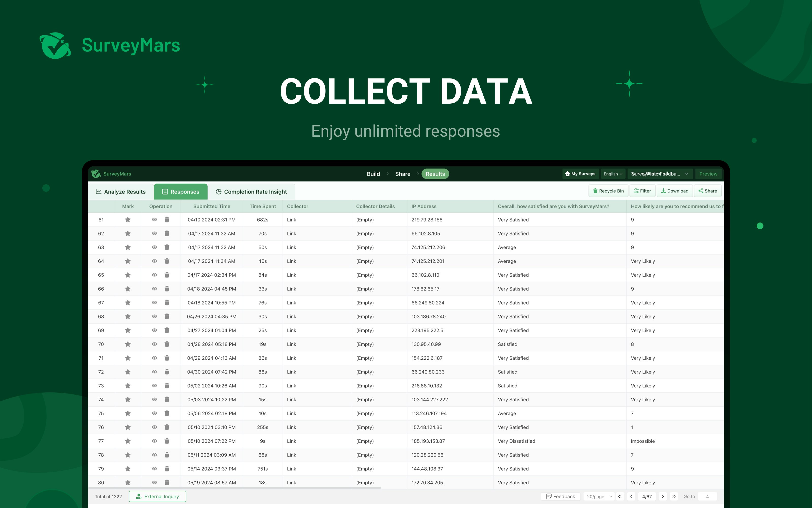Click the Time Spent column header
Viewport: 812px width, 508px height.
(263, 206)
